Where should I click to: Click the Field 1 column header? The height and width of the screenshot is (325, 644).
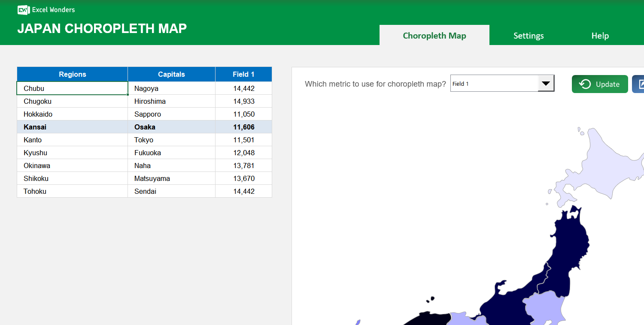[243, 74]
